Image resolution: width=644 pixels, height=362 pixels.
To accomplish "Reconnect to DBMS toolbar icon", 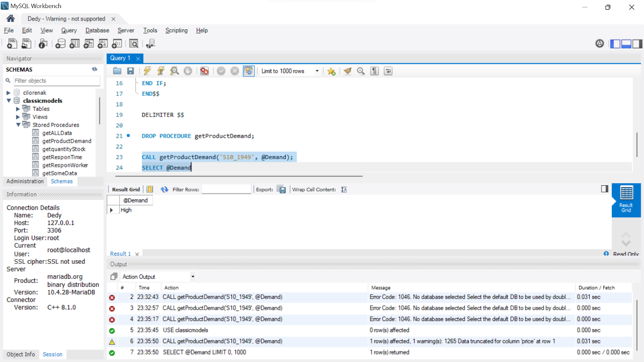I will pos(151,43).
